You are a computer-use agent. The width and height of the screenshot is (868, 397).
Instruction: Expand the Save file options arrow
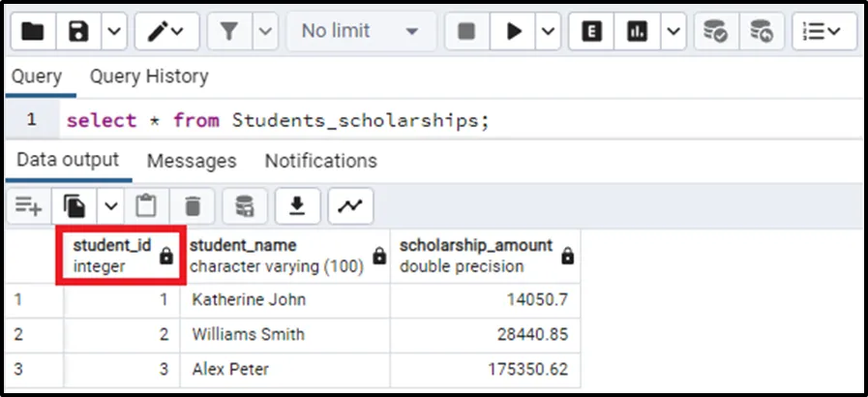pos(112,32)
